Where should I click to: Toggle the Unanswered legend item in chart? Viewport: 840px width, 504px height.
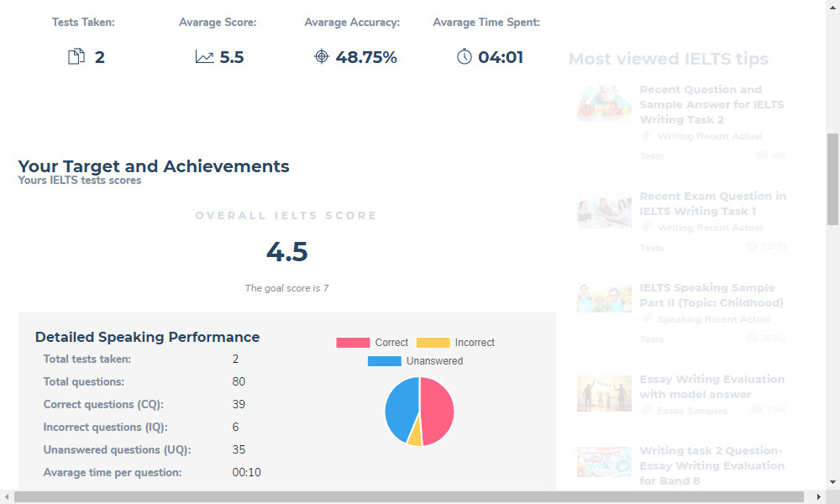[x=415, y=361]
